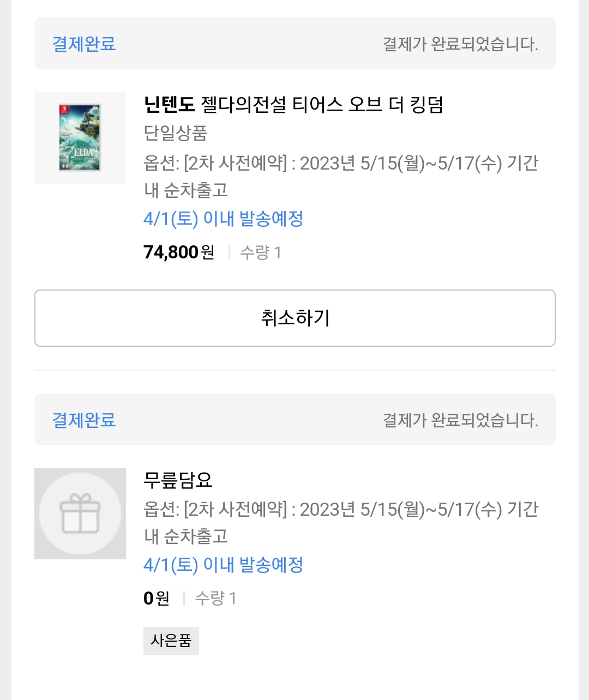This screenshot has width=589, height=700.
Task: Tap the 사은품 gift badge
Action: click(171, 641)
